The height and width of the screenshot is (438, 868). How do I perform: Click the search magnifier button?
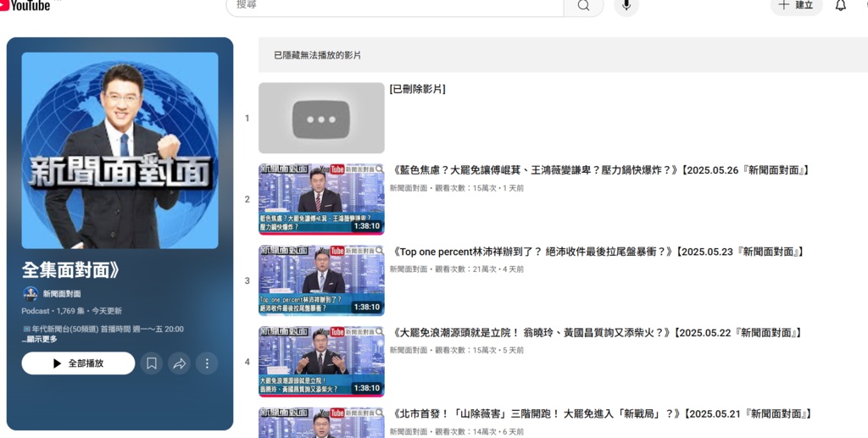click(583, 6)
